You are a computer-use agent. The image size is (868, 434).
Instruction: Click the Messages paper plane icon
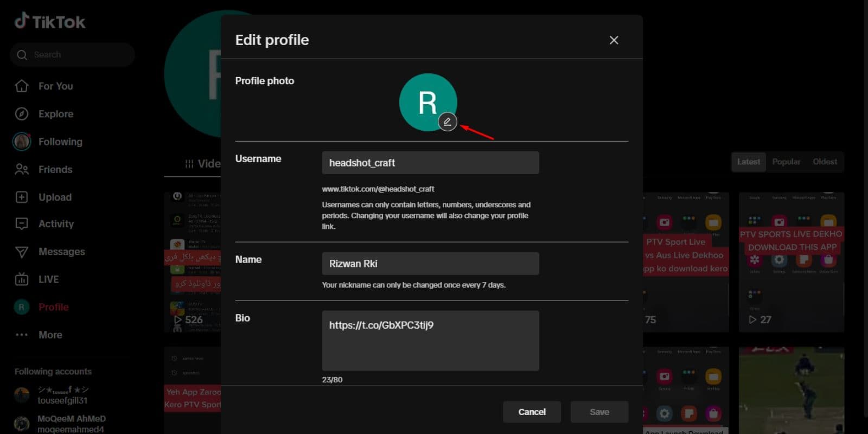tap(22, 252)
